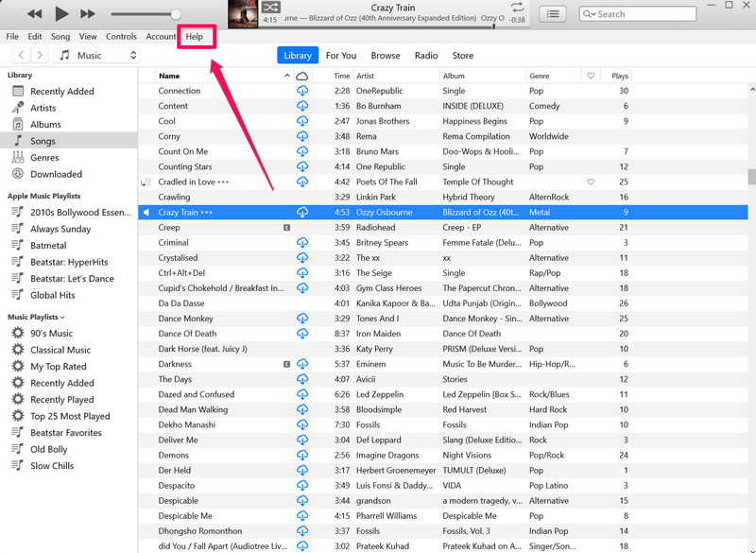Turn on repeat for the current song

(517, 9)
